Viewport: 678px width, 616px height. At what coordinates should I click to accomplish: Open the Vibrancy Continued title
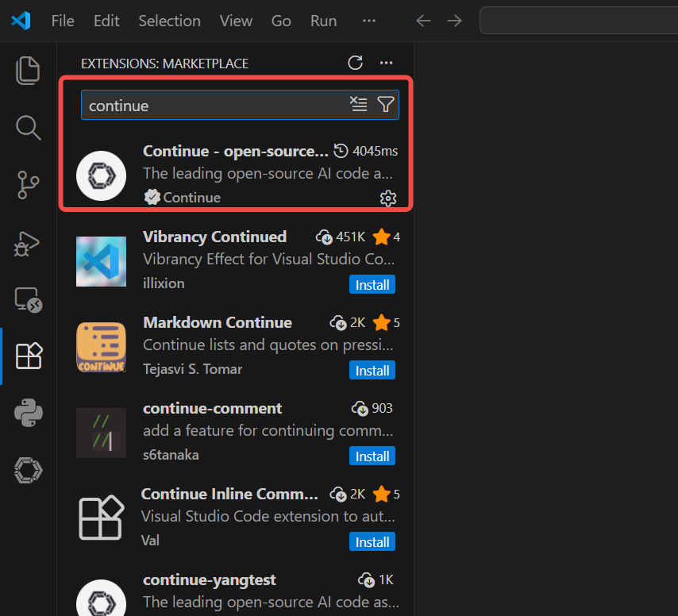(x=214, y=237)
